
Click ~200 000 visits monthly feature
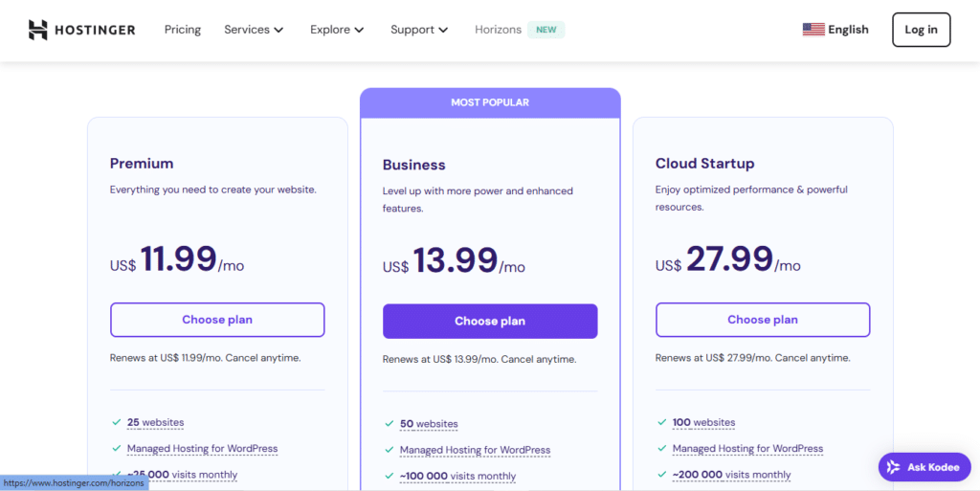732,475
